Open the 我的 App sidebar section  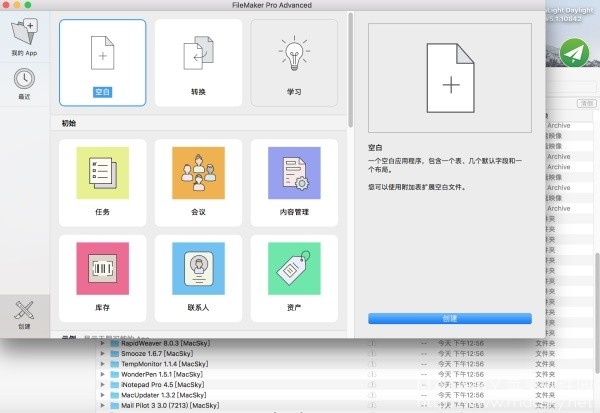tap(24, 37)
